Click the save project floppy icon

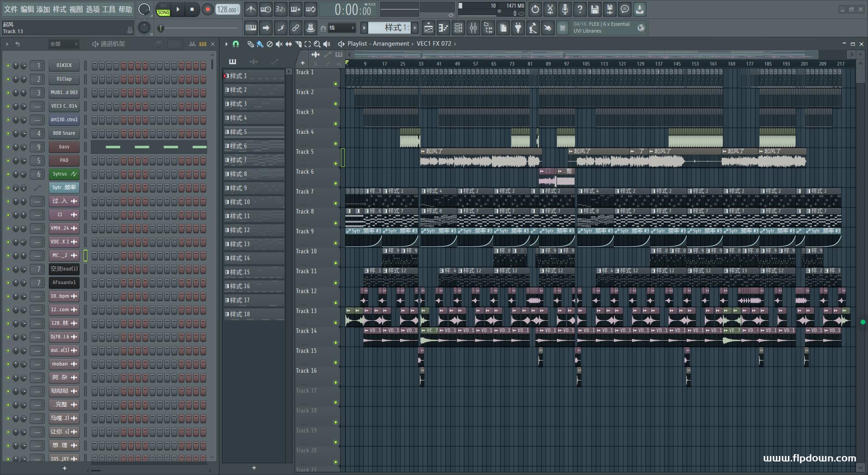[595, 9]
